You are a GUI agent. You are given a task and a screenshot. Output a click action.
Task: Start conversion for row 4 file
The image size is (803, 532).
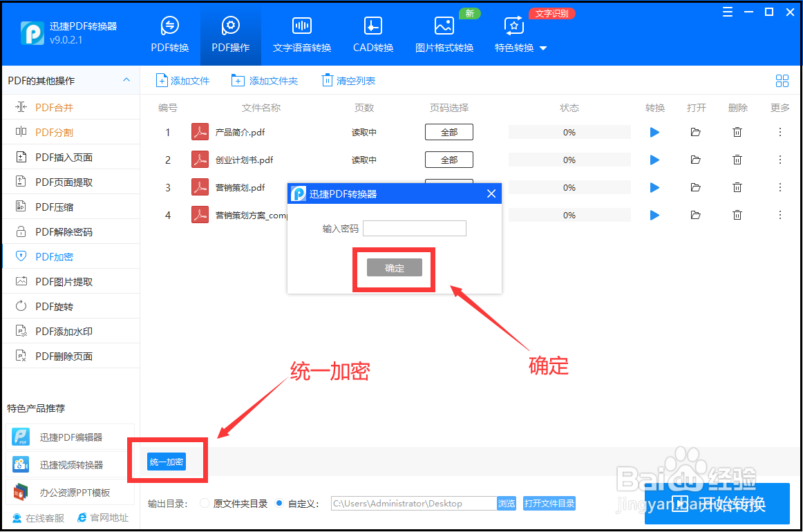(654, 215)
